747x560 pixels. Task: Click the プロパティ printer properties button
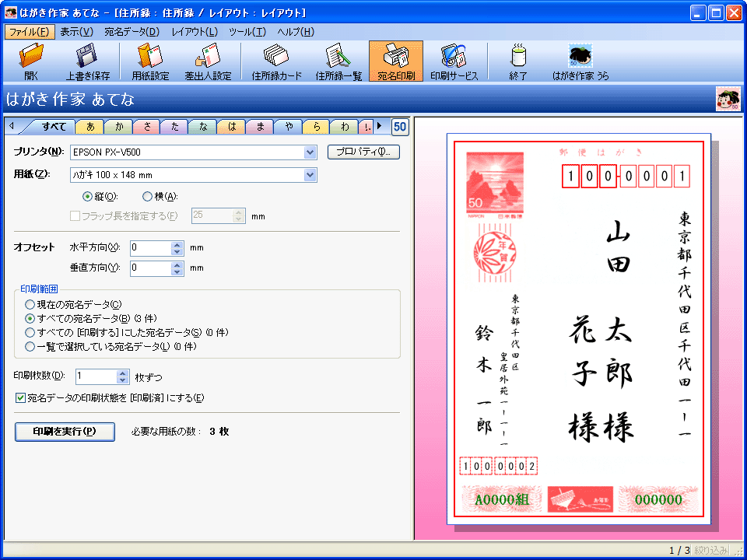[x=363, y=152]
